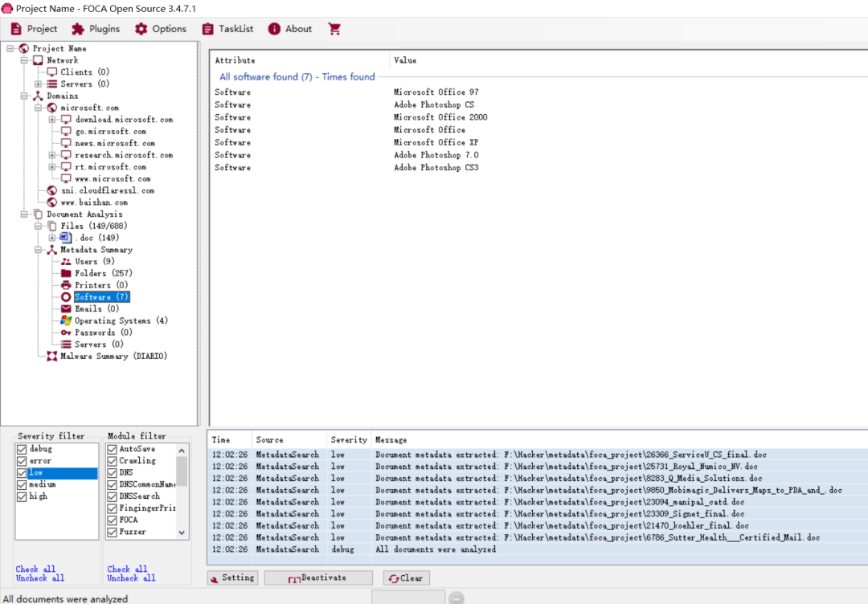
Task: Click the Module filter scroll down arrow
Action: coord(182,533)
